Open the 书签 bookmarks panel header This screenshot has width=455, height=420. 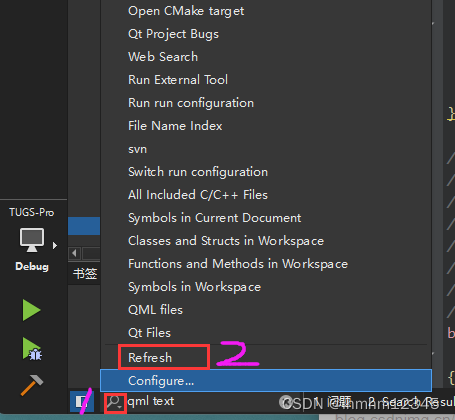click(x=85, y=274)
